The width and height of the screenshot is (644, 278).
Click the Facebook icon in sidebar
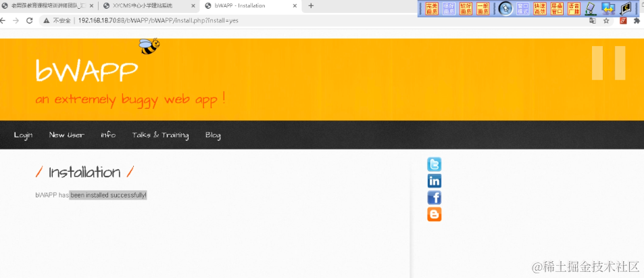point(434,198)
